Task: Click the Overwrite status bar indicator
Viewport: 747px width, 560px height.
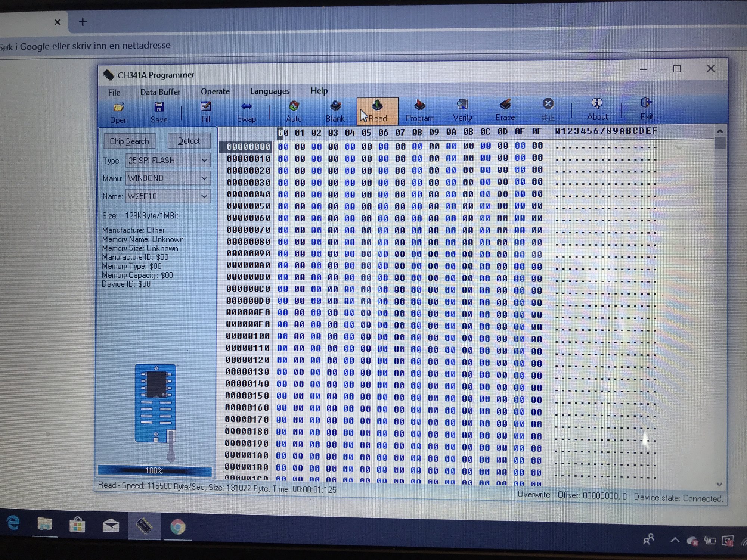Action: (x=533, y=495)
